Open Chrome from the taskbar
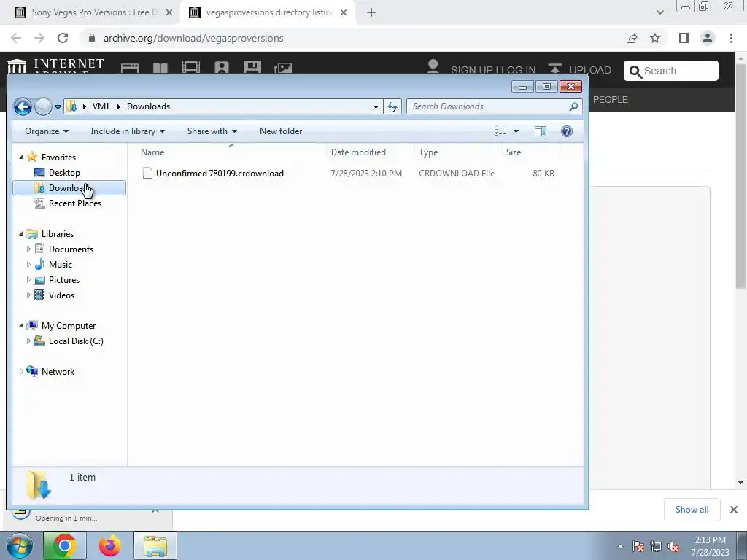The width and height of the screenshot is (747, 560). click(64, 545)
